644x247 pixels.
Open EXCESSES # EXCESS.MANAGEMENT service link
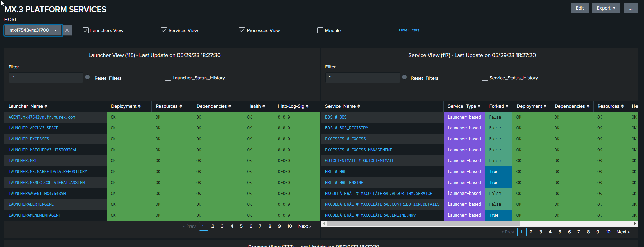tap(358, 150)
